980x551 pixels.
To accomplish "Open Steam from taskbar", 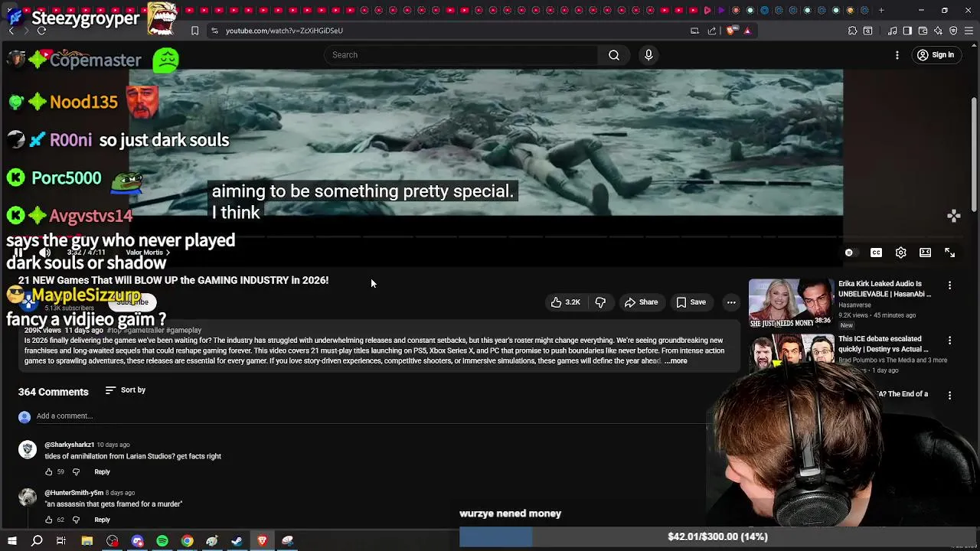I will coord(237,541).
